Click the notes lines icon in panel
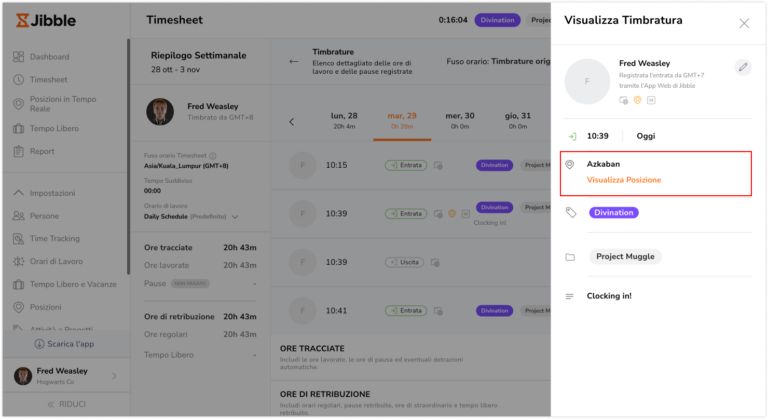 [x=569, y=296]
